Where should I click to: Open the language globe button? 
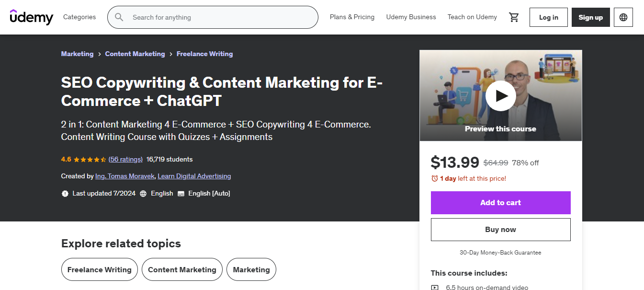(x=623, y=17)
